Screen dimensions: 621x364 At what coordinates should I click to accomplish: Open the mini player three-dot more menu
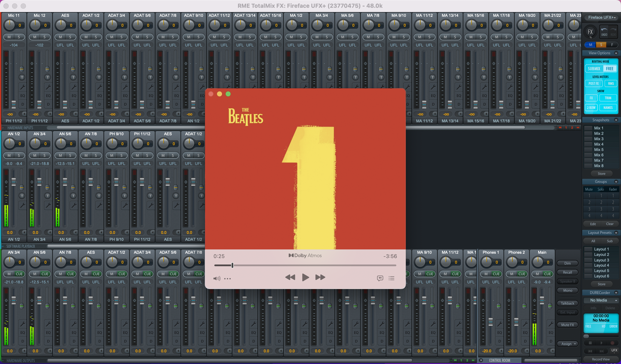click(227, 278)
